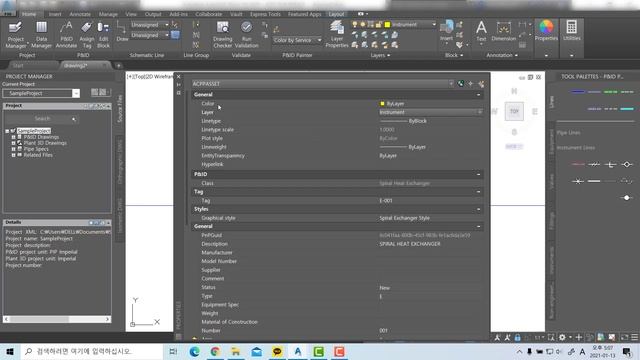Click the Tag value E-001 field
The width and height of the screenshot is (640, 360).
point(431,201)
